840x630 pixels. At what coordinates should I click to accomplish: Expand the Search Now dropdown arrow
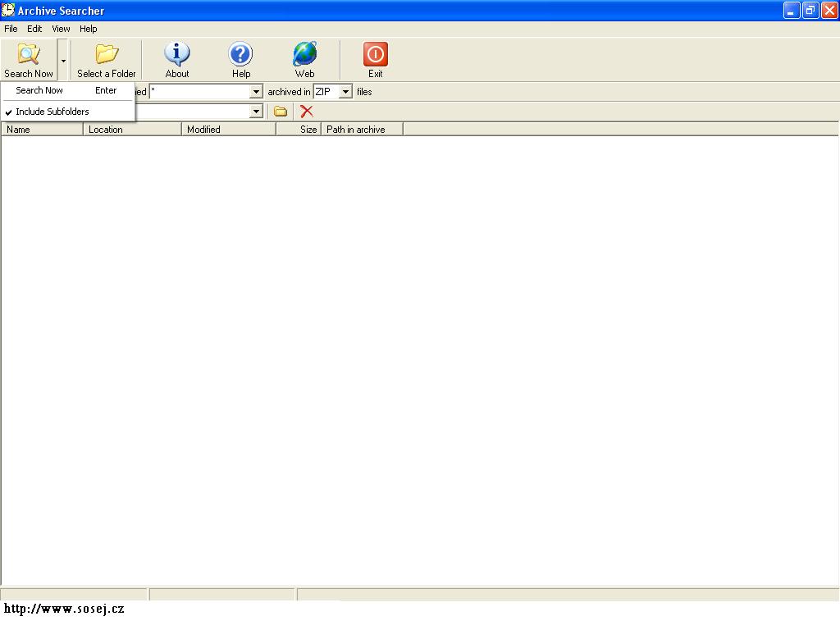click(x=63, y=60)
